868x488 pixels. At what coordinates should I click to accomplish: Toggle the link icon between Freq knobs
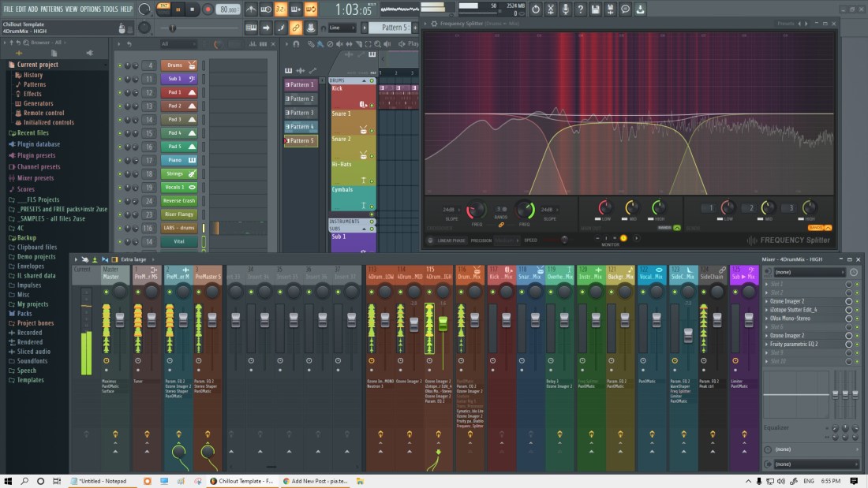(x=500, y=225)
